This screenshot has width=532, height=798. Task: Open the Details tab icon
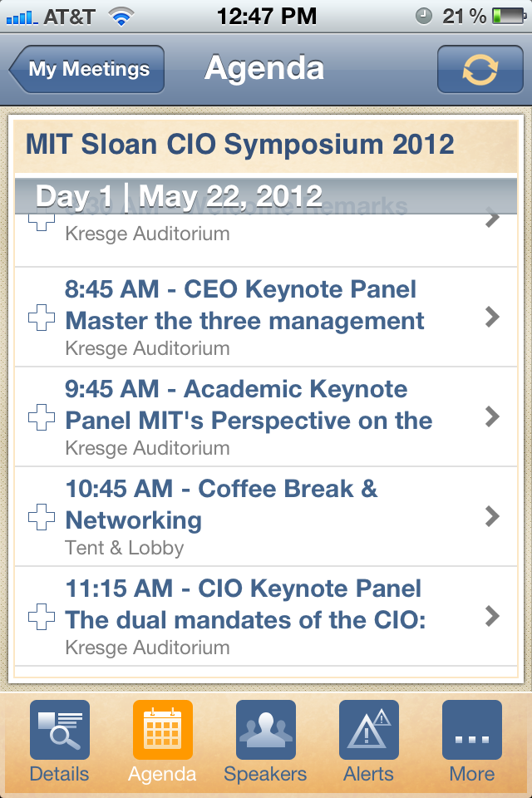(60, 730)
